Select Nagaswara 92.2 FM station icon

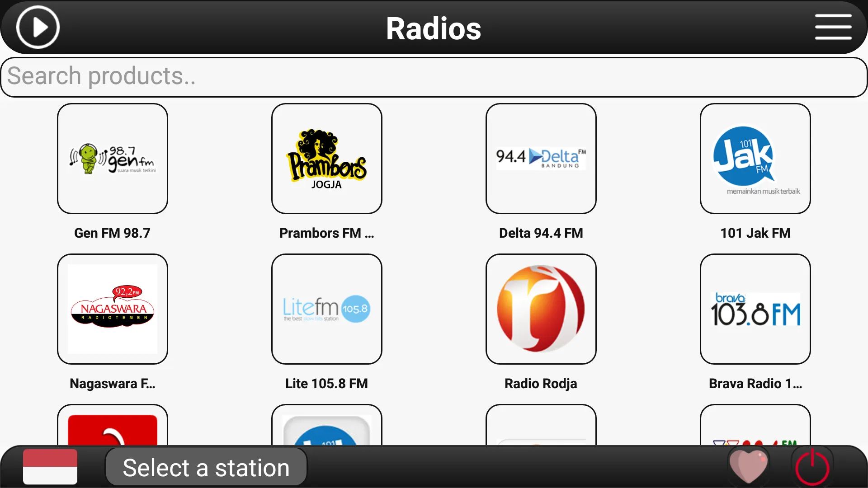point(112,309)
